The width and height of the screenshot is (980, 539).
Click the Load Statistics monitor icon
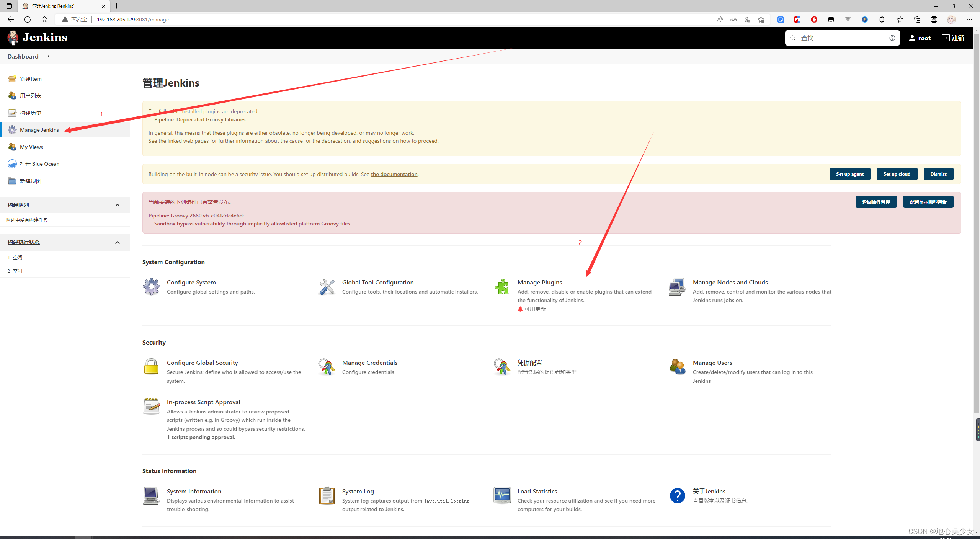coord(502,495)
